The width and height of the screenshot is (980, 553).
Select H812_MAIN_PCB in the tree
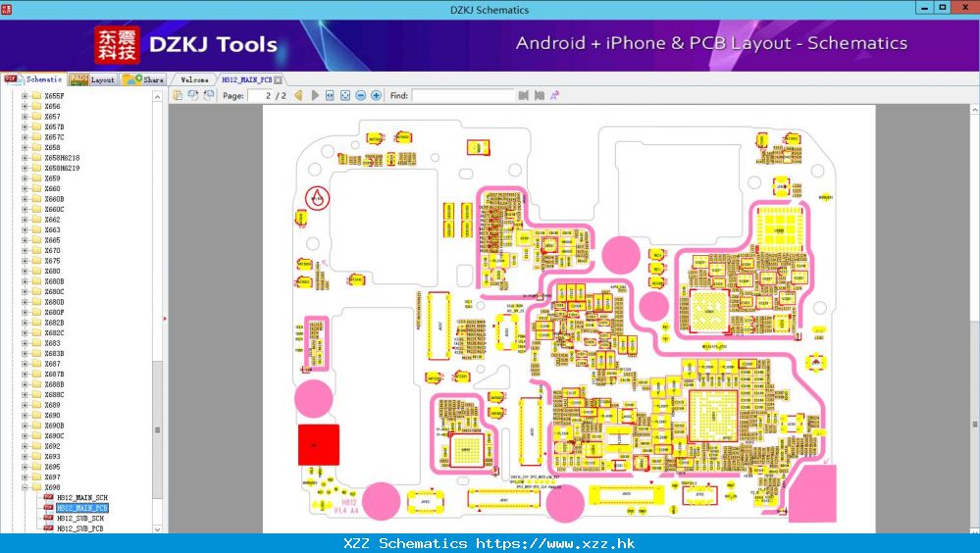tap(81, 508)
